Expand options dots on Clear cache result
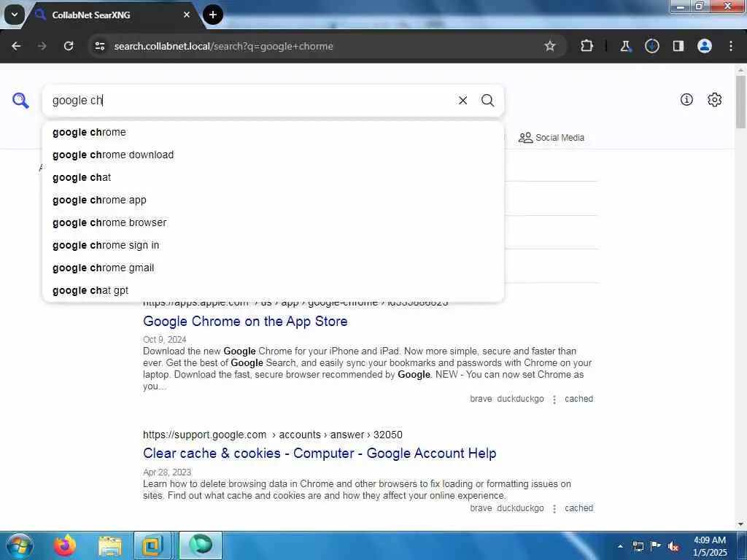The height and width of the screenshot is (560, 747). 554,509
